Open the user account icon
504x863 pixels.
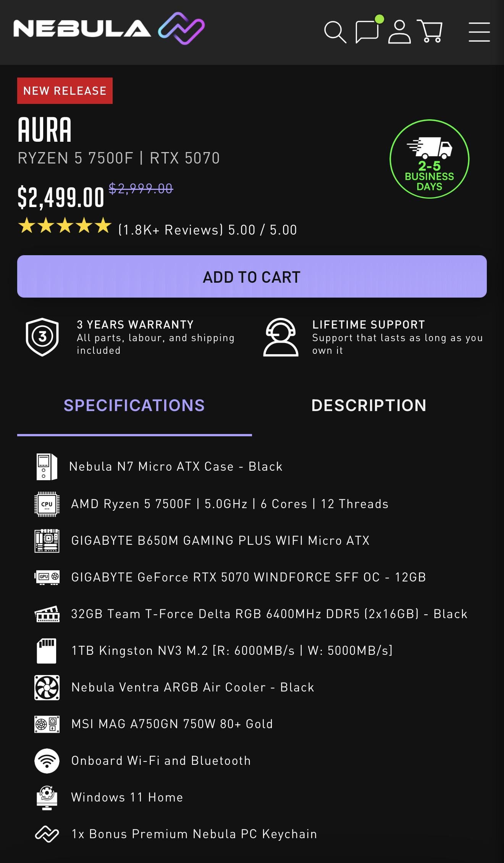pos(399,32)
